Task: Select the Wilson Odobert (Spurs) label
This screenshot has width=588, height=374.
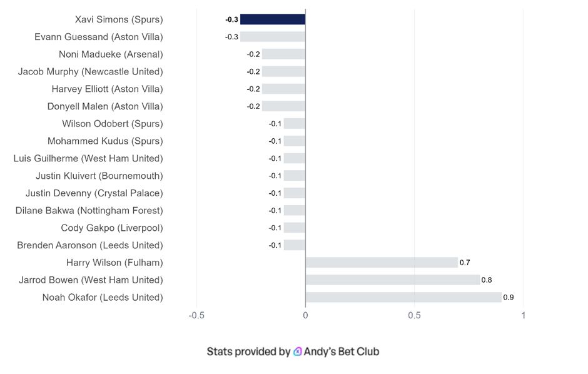Action: [113, 124]
